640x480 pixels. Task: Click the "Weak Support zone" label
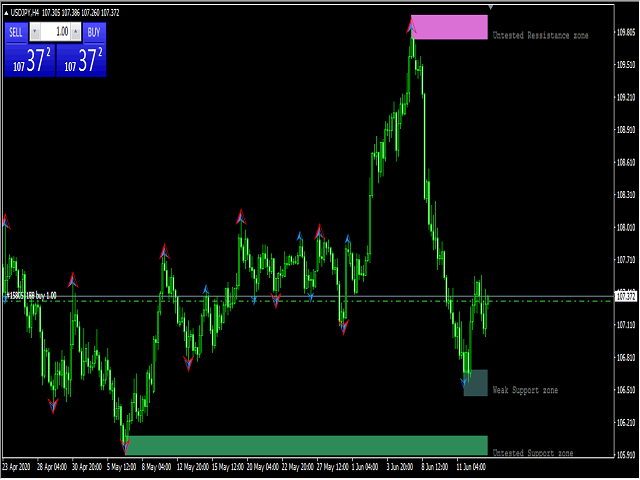525,390
